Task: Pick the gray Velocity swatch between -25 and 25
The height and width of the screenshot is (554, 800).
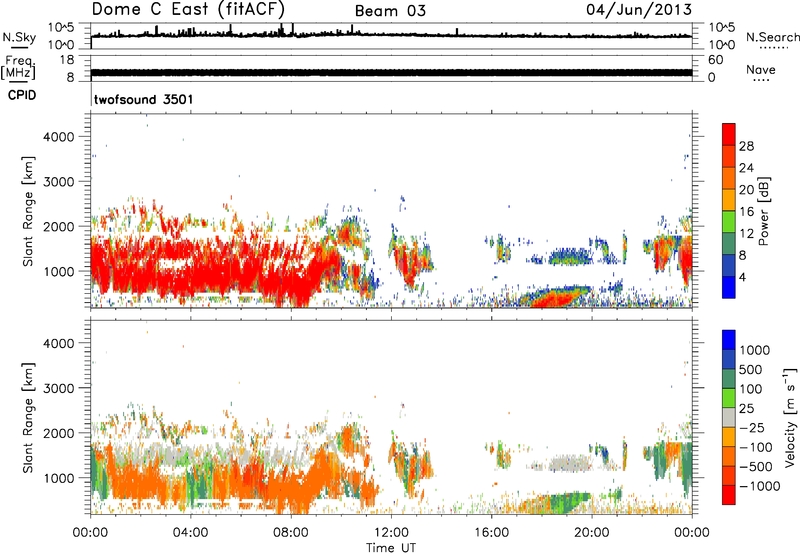Action: (729, 417)
